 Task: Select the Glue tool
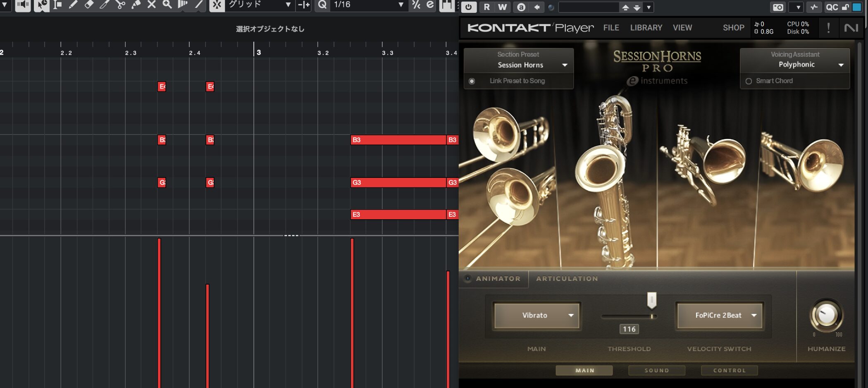(x=136, y=5)
